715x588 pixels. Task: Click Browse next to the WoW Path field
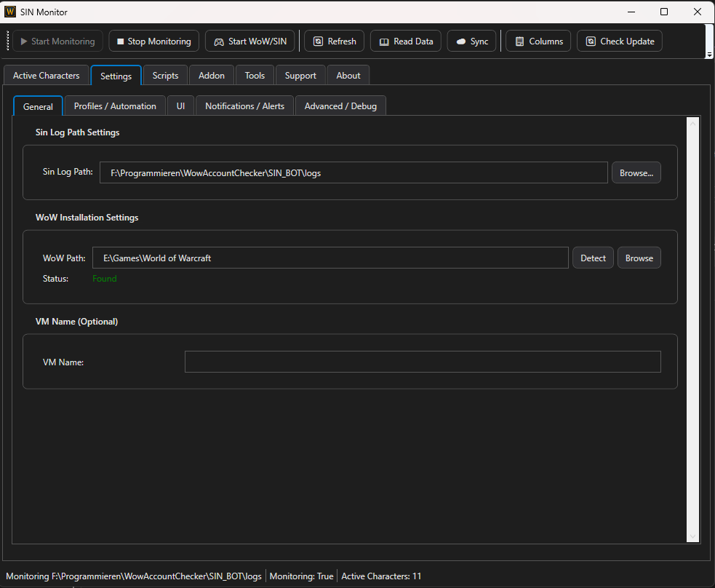coord(639,257)
